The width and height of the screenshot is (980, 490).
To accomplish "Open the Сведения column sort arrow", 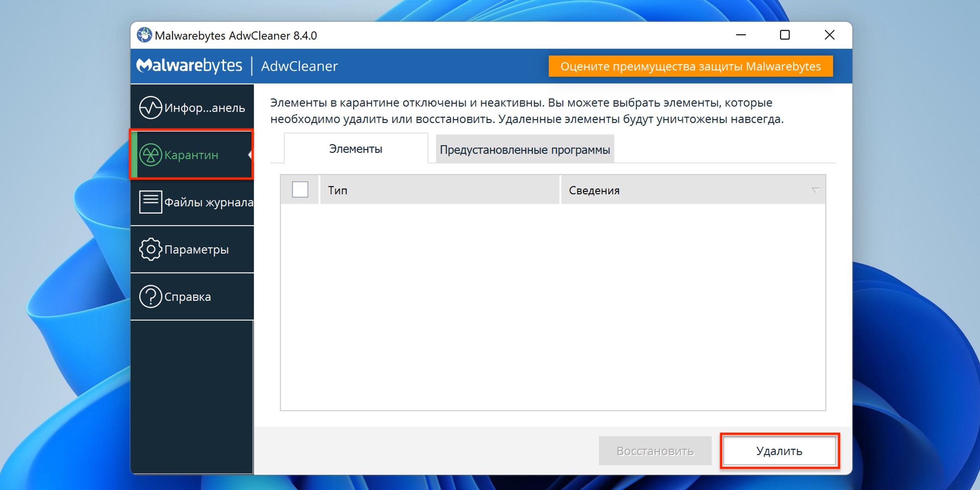I will 815,190.
